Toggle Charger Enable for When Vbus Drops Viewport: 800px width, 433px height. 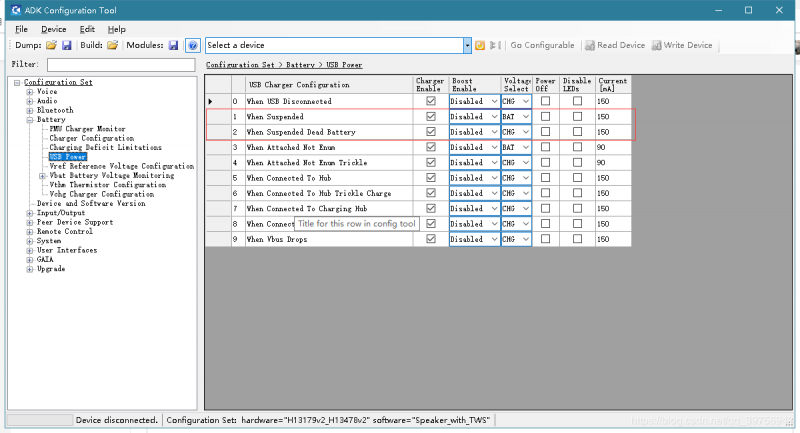pyautogui.click(x=431, y=239)
